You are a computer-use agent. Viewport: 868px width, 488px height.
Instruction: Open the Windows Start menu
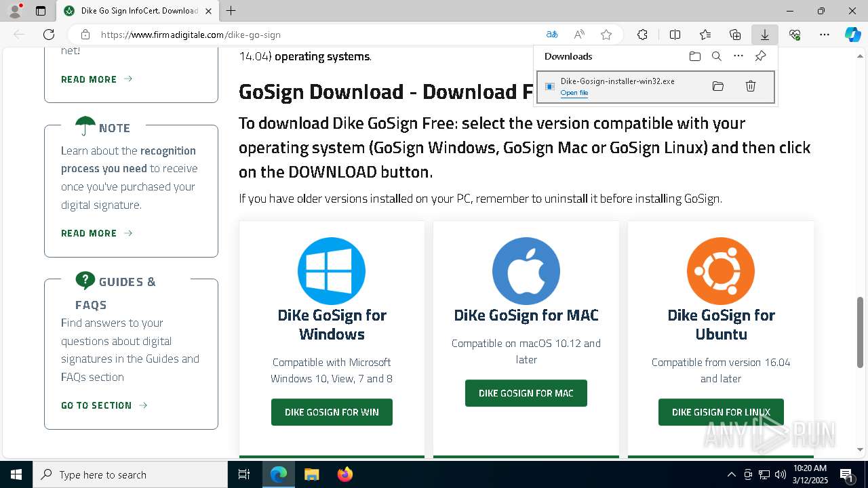pos(16,474)
